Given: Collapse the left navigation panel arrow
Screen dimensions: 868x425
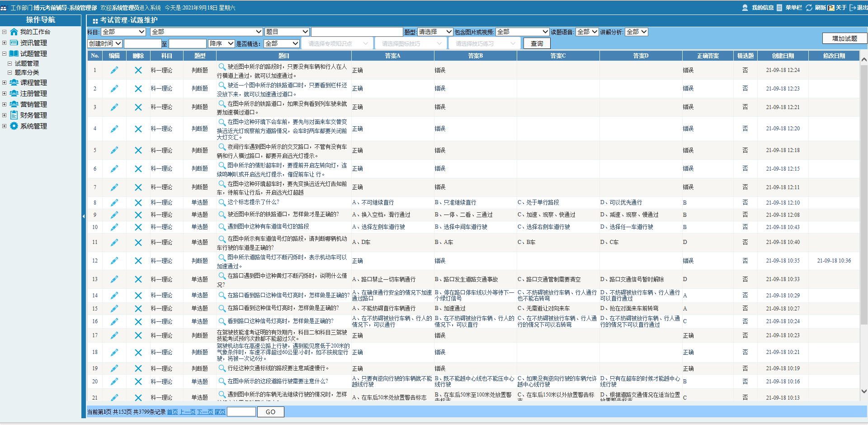Looking at the screenshot, I should click(x=84, y=216).
